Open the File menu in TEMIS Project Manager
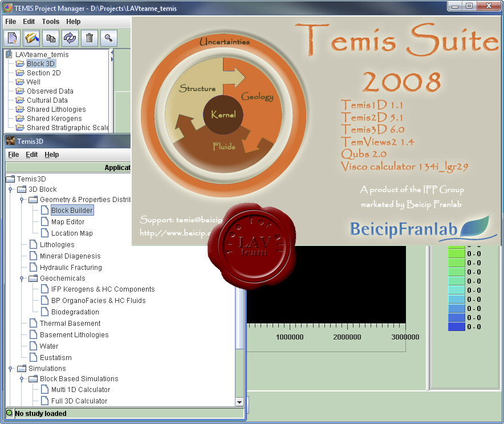The height and width of the screenshot is (424, 504). [11, 22]
